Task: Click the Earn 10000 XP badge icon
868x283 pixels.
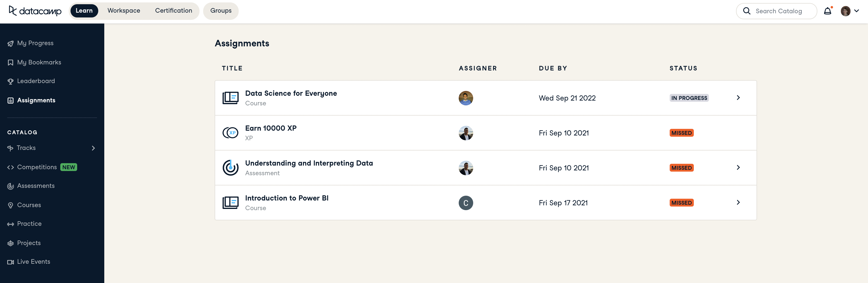Action: [x=231, y=133]
